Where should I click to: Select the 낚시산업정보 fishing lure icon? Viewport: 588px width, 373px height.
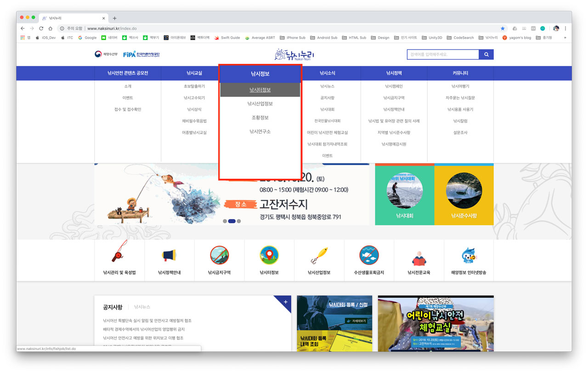[x=319, y=255]
